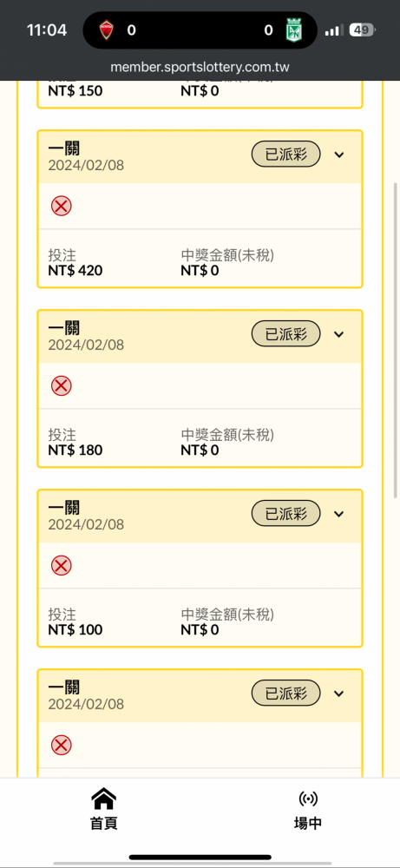Tap 已派彩 badge on NT$ 420 ticket
Viewport: 400px width, 868px height.
coord(286,155)
